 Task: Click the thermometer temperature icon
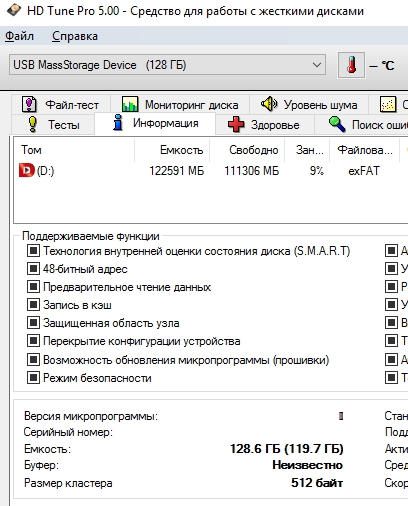(x=351, y=65)
